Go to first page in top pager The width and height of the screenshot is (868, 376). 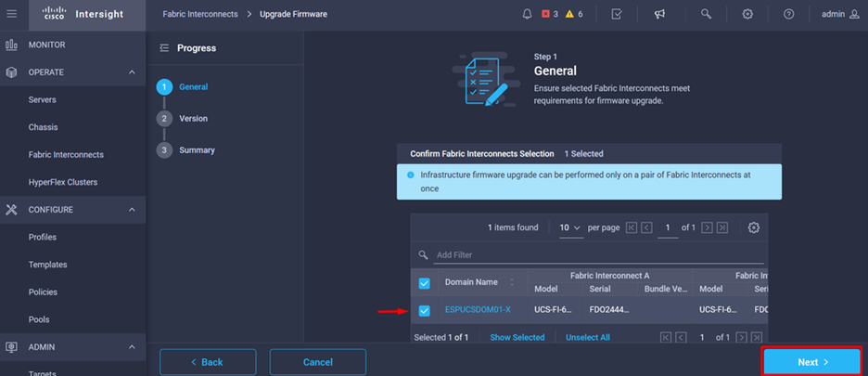pyautogui.click(x=632, y=228)
